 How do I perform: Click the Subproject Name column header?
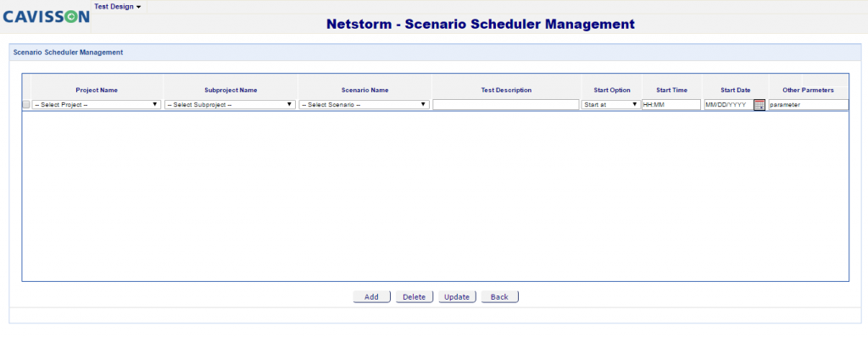click(231, 90)
